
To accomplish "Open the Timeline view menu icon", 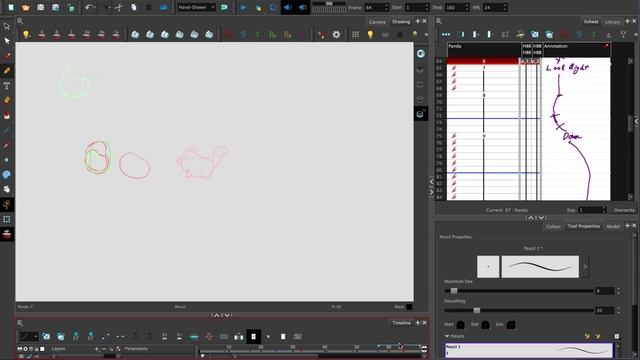I will 20,323.
